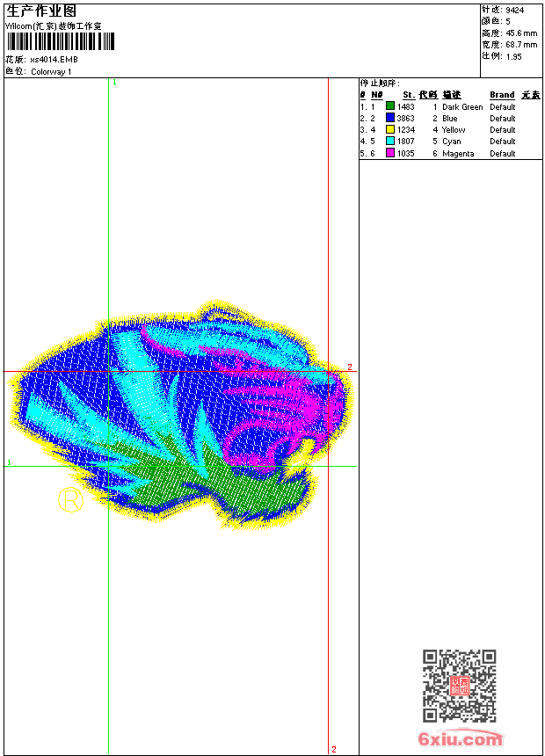Image resolution: width=545 pixels, height=756 pixels.
Task: Click the QR code image
Action: coord(459,686)
